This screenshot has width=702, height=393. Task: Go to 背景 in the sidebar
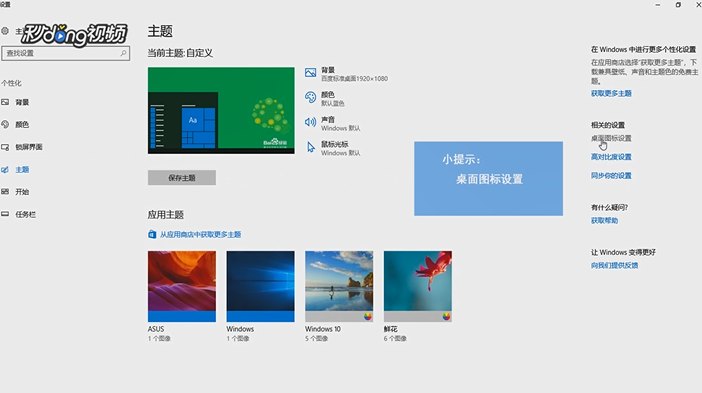click(x=22, y=102)
